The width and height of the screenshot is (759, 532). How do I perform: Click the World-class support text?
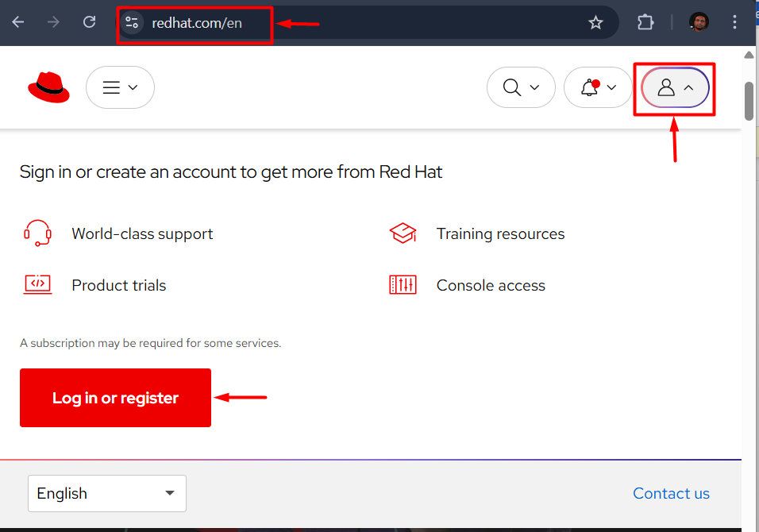(142, 233)
